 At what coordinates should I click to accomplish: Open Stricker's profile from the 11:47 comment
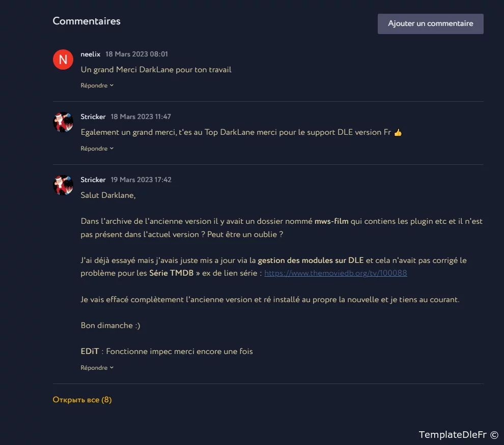click(93, 116)
